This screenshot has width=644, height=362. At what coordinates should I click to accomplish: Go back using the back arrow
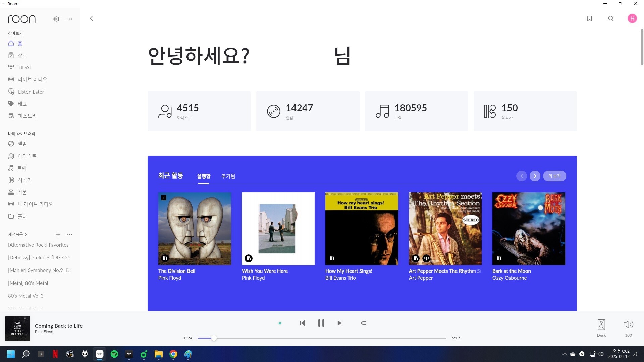click(x=91, y=19)
